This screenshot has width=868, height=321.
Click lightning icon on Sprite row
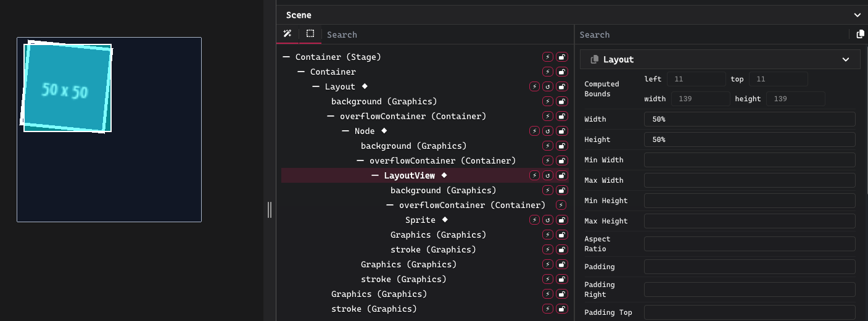coord(534,220)
